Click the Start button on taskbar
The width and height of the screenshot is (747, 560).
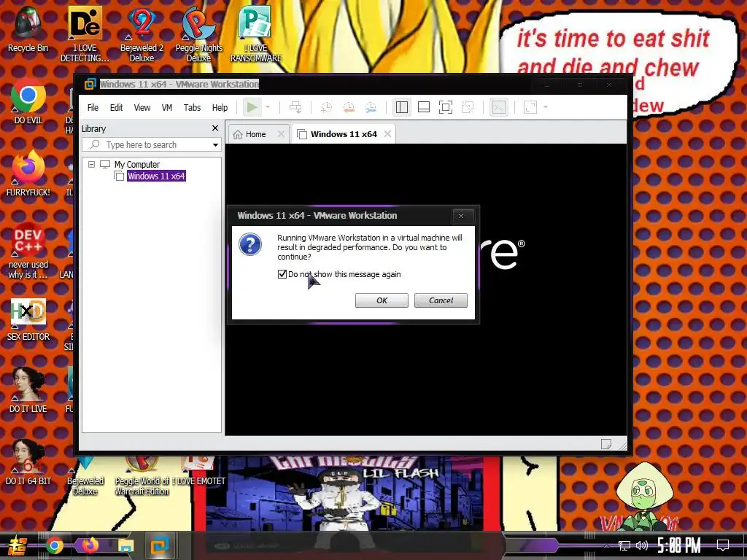point(16,545)
